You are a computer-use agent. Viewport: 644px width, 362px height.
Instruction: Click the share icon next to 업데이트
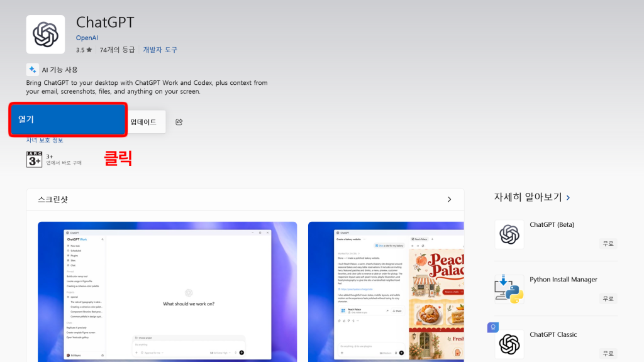pyautogui.click(x=179, y=122)
